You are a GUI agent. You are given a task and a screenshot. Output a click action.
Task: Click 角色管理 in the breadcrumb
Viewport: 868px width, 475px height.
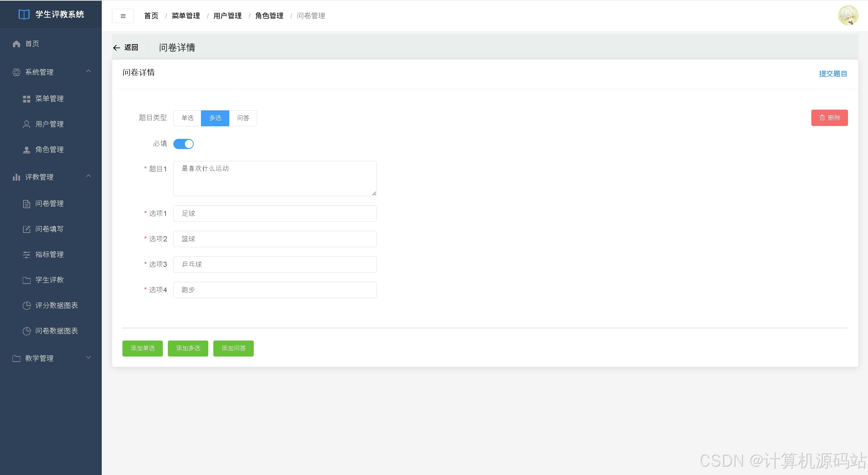pyautogui.click(x=269, y=16)
